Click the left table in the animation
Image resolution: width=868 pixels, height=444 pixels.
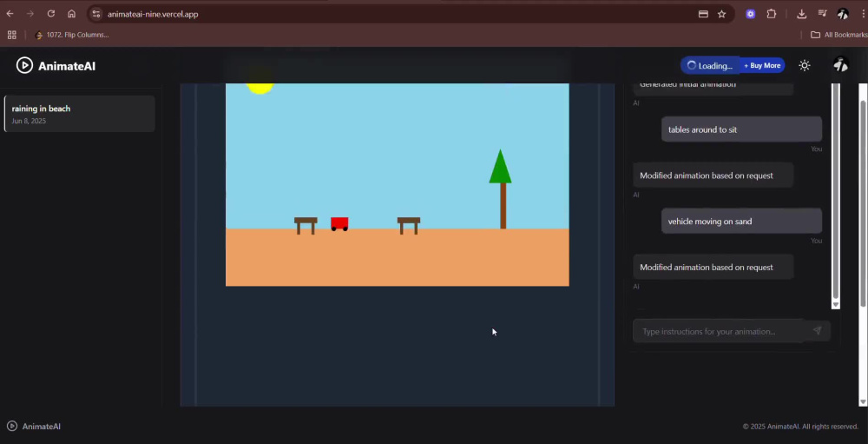click(306, 226)
